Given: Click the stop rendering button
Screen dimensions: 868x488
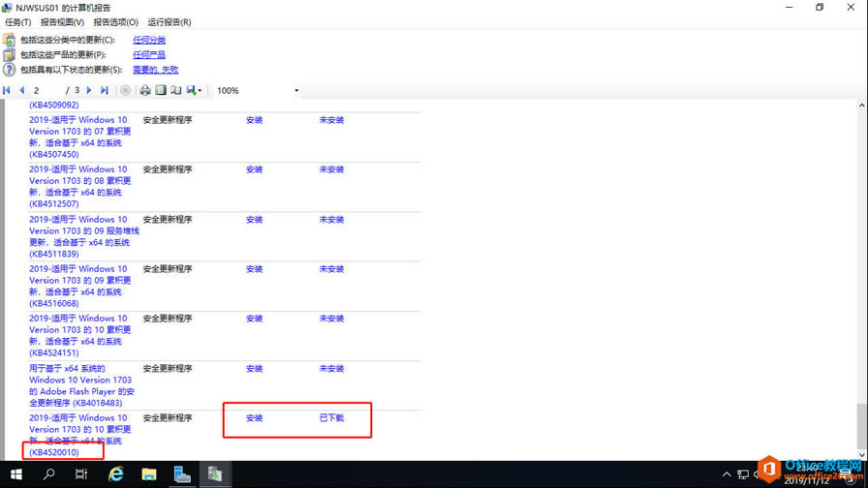Looking at the screenshot, I should [x=126, y=90].
